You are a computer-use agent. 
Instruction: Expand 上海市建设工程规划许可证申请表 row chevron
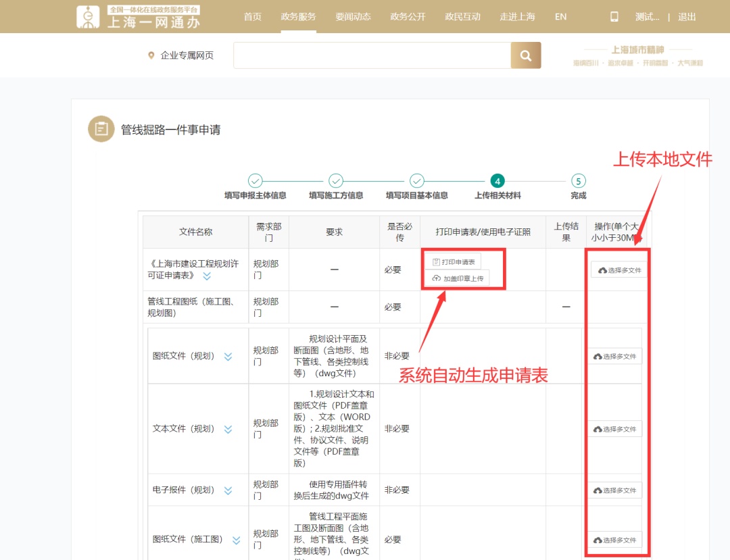(207, 276)
